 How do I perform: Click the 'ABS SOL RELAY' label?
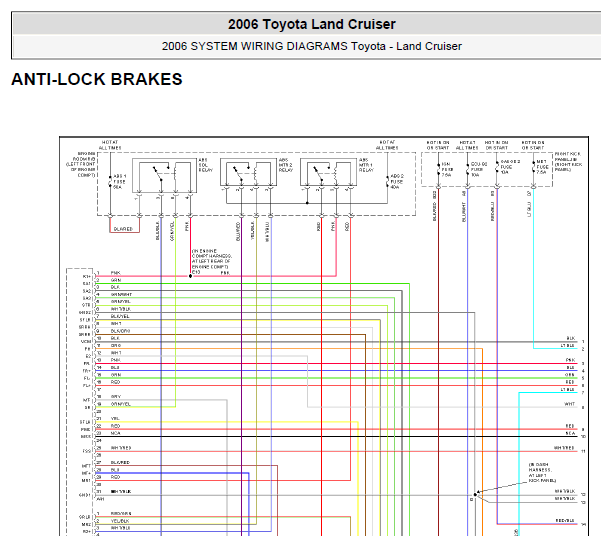coord(205,165)
